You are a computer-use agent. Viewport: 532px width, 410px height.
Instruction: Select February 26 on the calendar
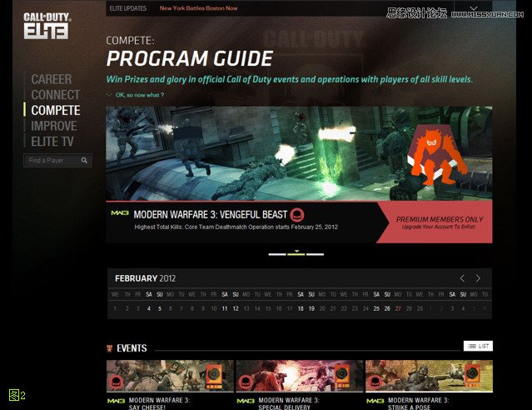[x=387, y=308]
